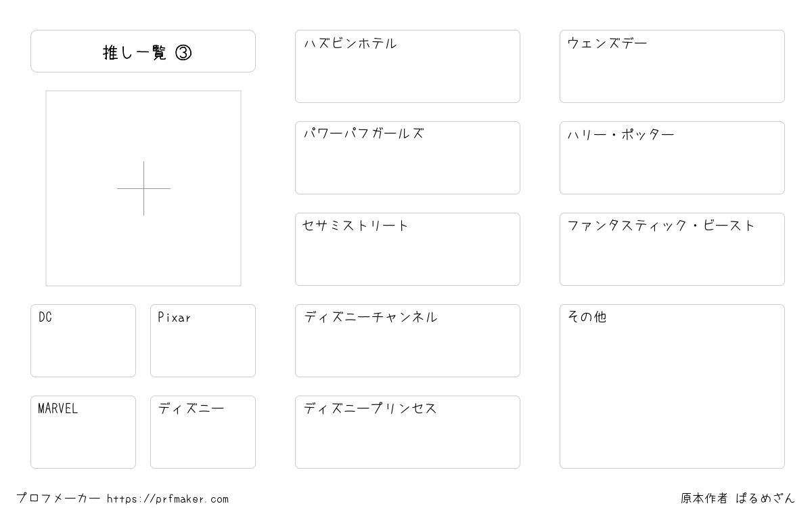Click the circled number ③ in title

tap(183, 52)
